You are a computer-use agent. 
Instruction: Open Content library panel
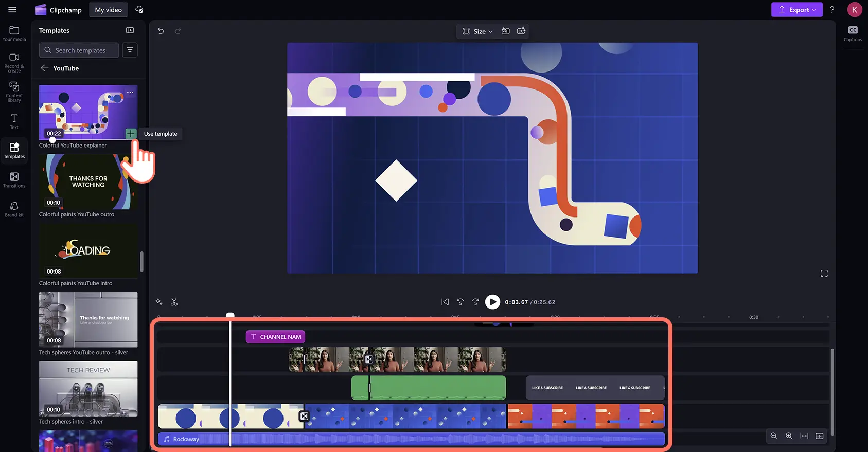tap(14, 92)
